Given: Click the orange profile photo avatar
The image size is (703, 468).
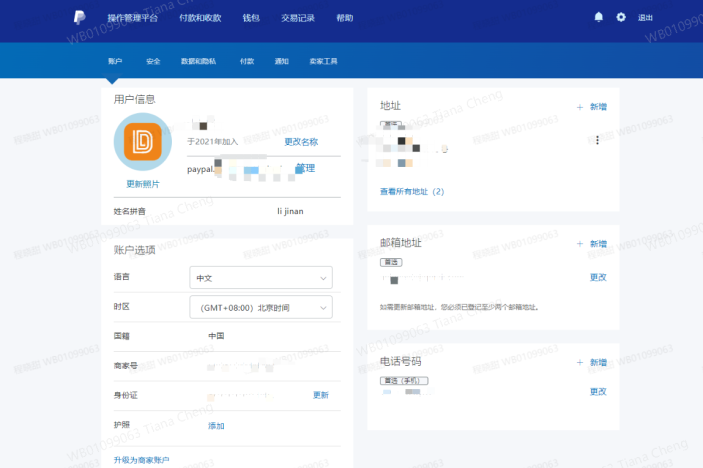Looking at the screenshot, I should pyautogui.click(x=143, y=142).
